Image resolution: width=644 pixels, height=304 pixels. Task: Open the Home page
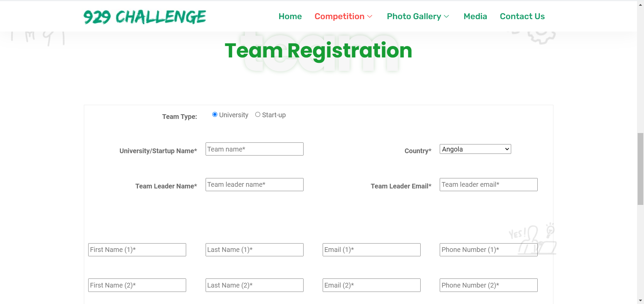[x=290, y=16]
